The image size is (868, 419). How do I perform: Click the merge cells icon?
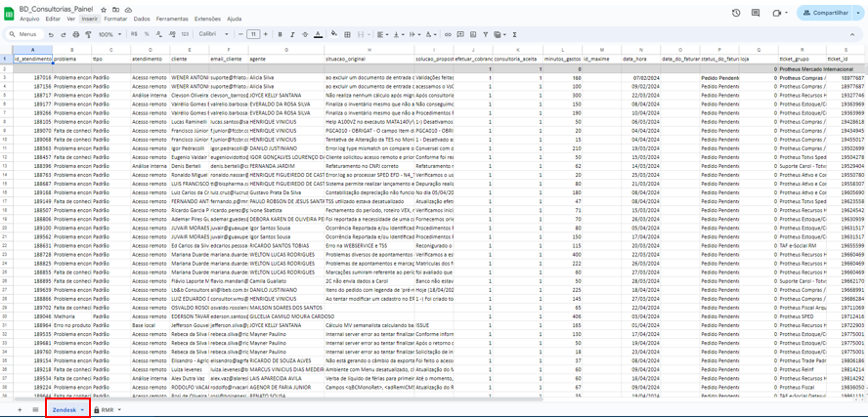[361, 34]
